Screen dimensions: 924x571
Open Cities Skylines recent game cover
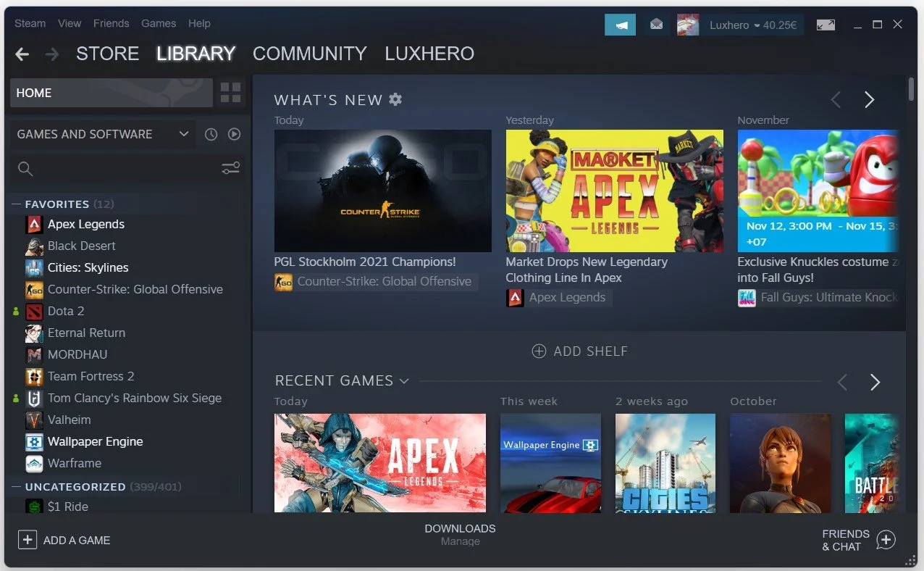tap(665, 463)
